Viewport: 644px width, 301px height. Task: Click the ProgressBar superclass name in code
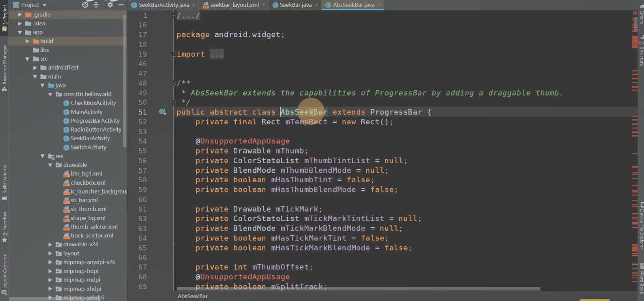tap(396, 112)
